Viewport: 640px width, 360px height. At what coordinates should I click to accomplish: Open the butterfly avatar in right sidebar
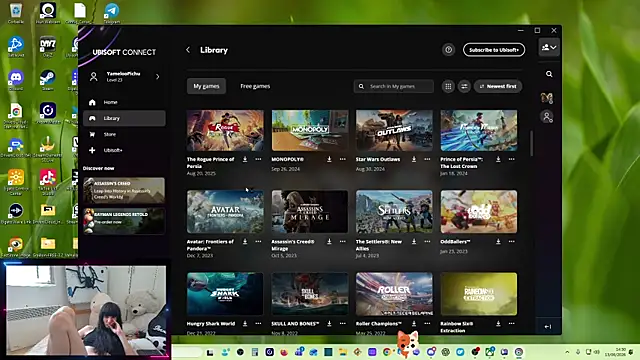[547, 98]
